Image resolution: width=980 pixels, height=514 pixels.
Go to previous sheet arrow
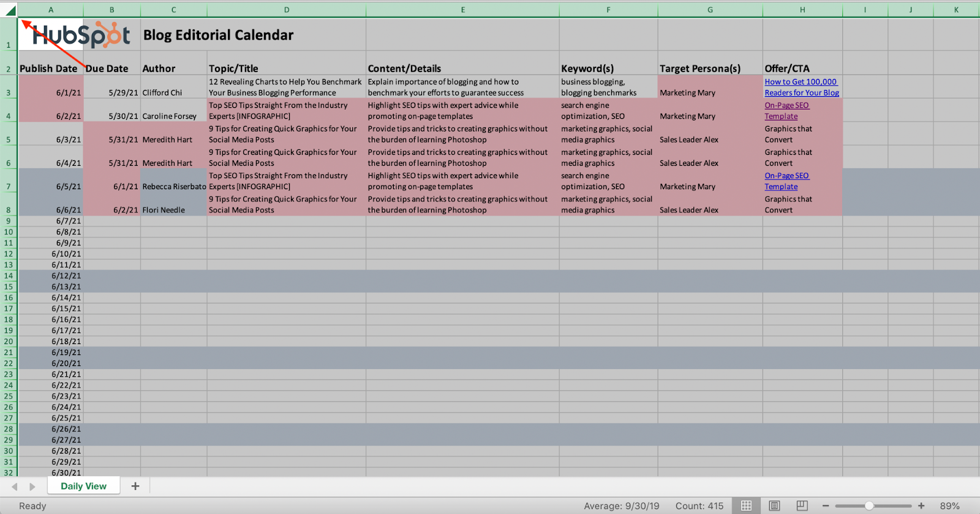(x=14, y=486)
